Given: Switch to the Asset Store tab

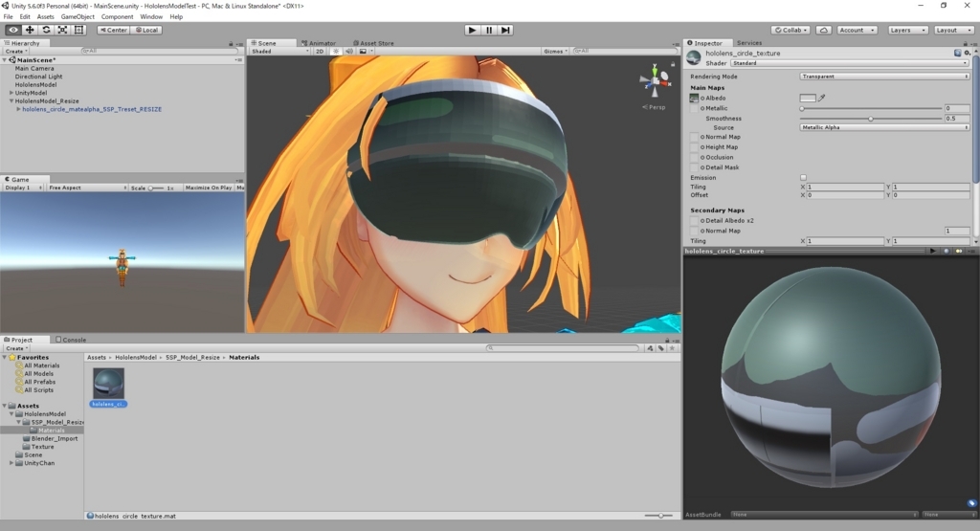Looking at the screenshot, I should (373, 43).
